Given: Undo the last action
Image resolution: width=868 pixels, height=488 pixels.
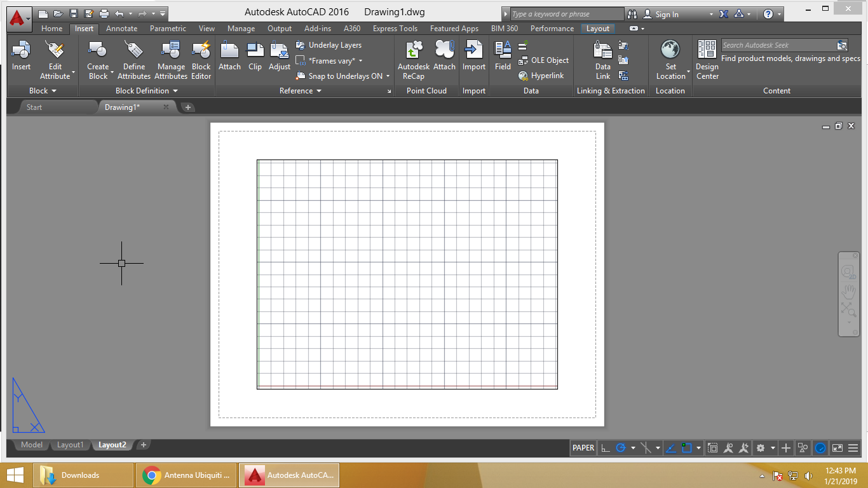Looking at the screenshot, I should pos(119,13).
